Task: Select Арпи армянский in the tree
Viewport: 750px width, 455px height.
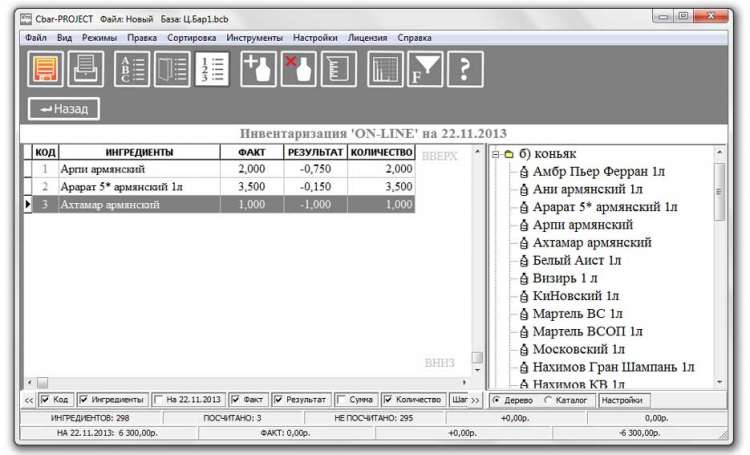Action: 583,225
